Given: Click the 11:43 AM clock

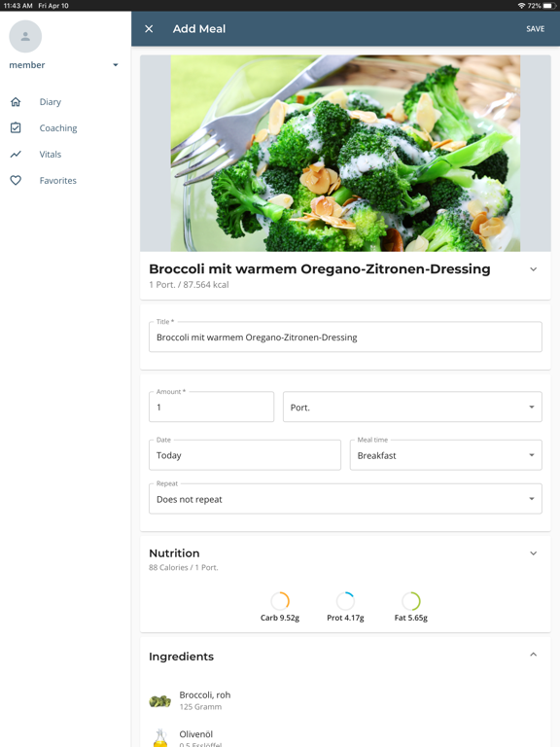Looking at the screenshot, I should tap(17, 6).
